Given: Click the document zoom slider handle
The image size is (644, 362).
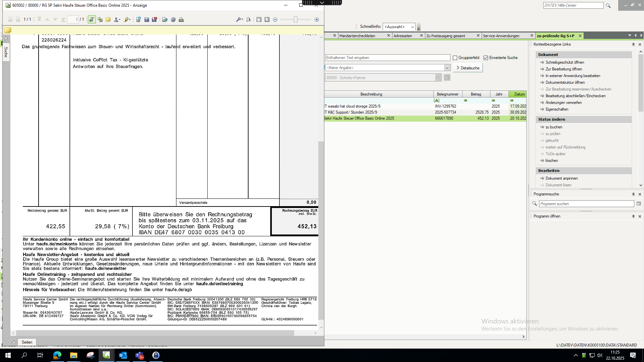Looking at the screenshot, I should pyautogui.click(x=296, y=20).
